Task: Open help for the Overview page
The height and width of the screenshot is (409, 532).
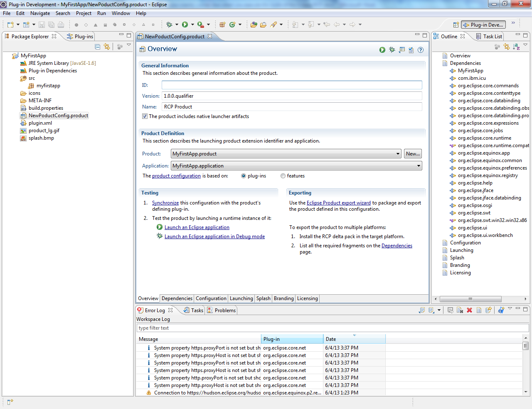Action: [421, 49]
